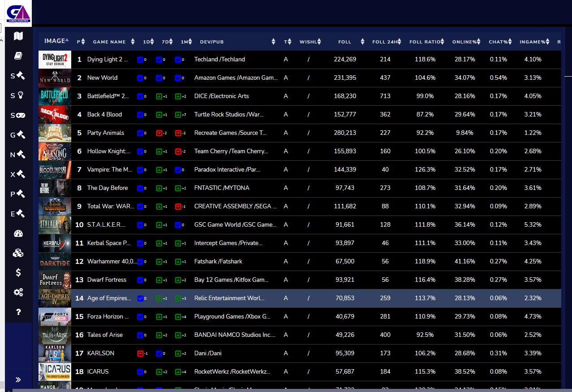Select the S gavel sidebar item
The image size is (572, 392).
coord(18,76)
